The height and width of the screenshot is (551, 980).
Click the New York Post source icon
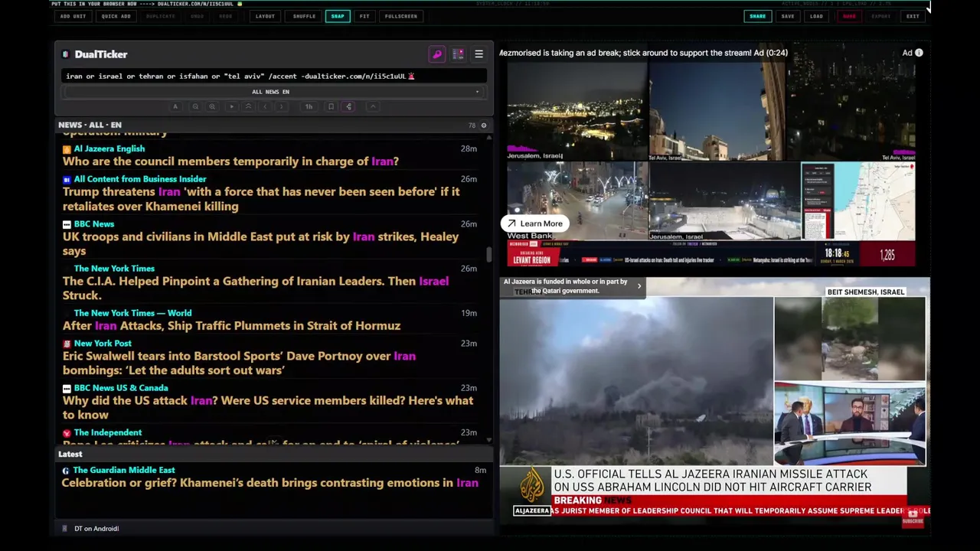tap(67, 344)
